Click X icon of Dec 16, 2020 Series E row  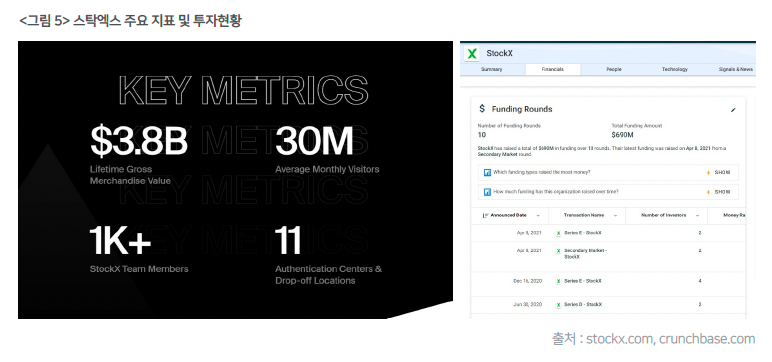tap(558, 281)
